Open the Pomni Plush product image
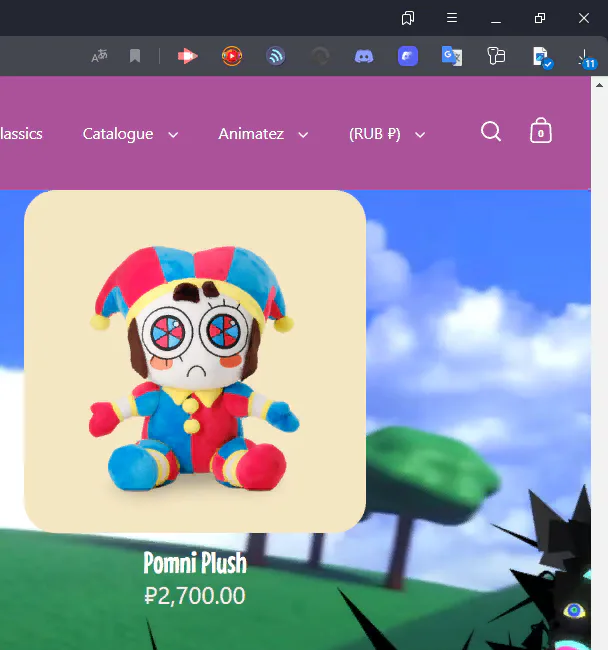The width and height of the screenshot is (608, 650). (x=195, y=361)
